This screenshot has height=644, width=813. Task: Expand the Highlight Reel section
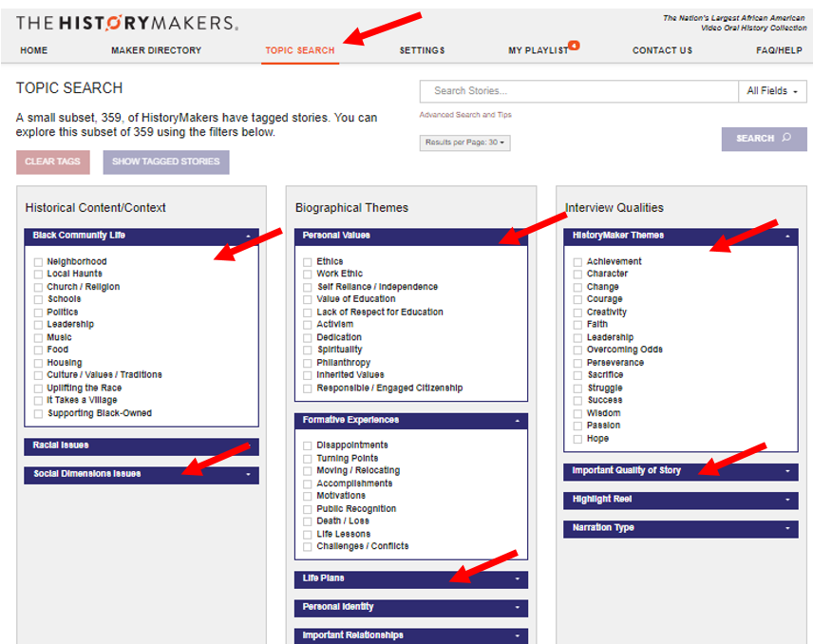(x=680, y=500)
